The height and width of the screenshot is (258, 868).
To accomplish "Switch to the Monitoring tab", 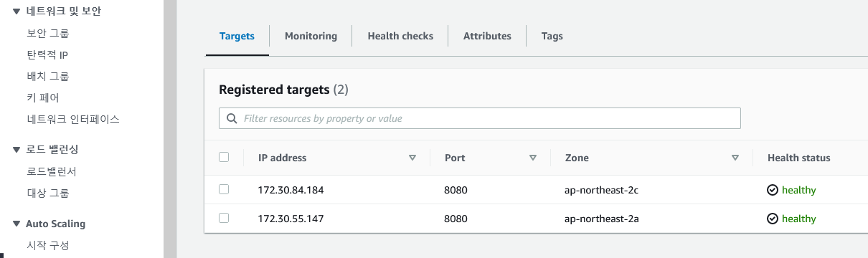I will 311,36.
